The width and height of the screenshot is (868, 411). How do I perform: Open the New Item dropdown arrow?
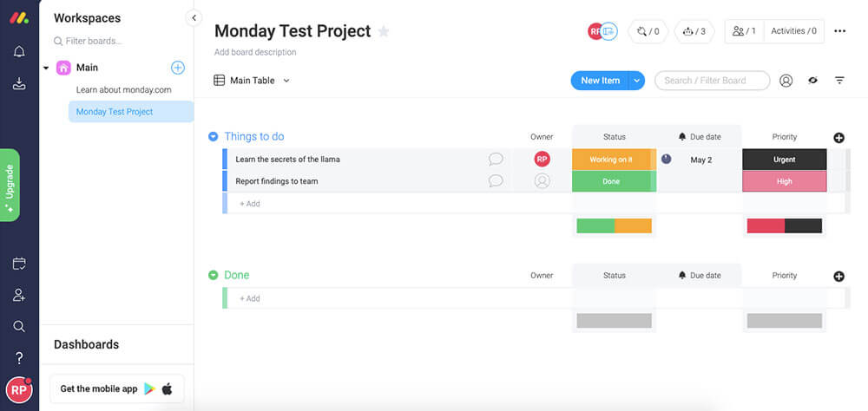click(636, 81)
